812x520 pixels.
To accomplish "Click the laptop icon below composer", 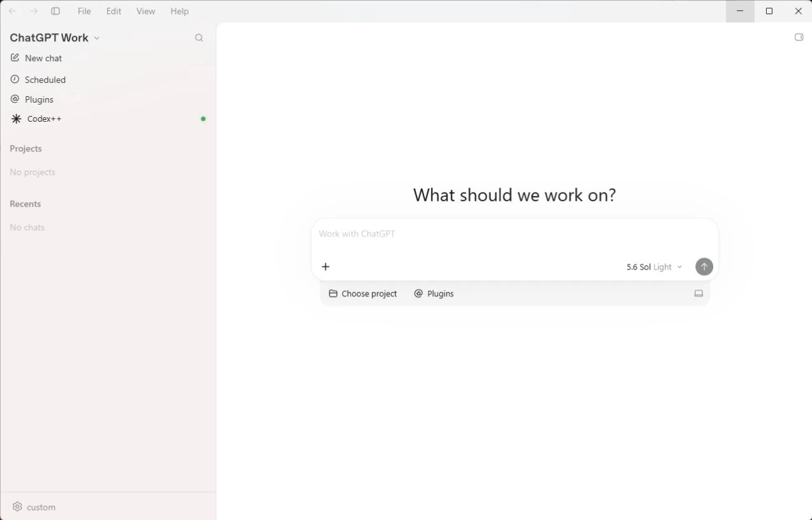I will point(699,294).
